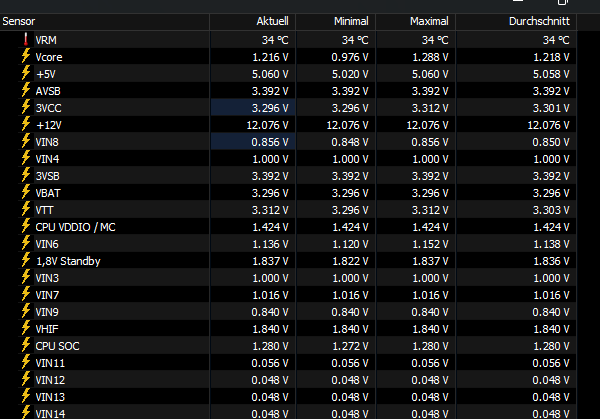600x419 pixels.
Task: Select the AVSB sensor label
Action: [x=48, y=91]
